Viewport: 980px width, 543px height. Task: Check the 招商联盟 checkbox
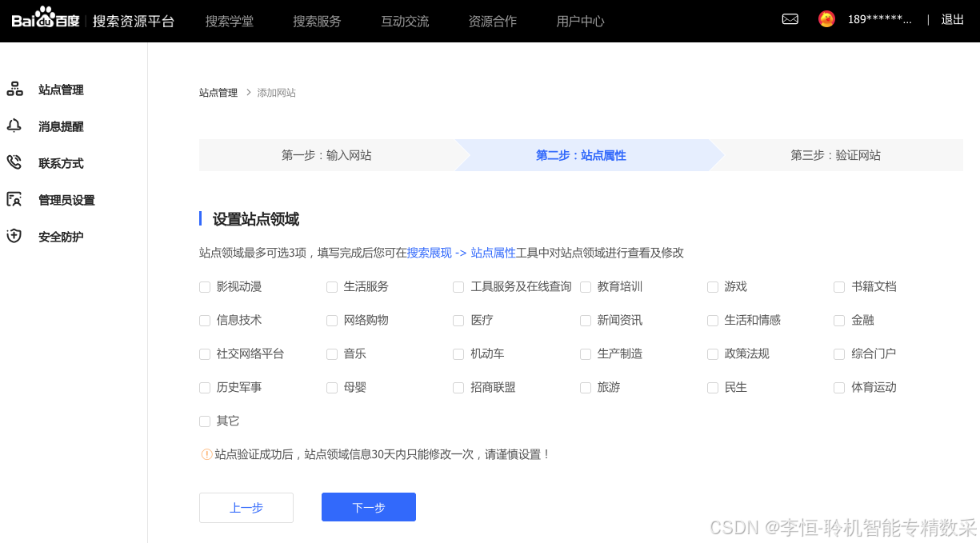pyautogui.click(x=458, y=388)
